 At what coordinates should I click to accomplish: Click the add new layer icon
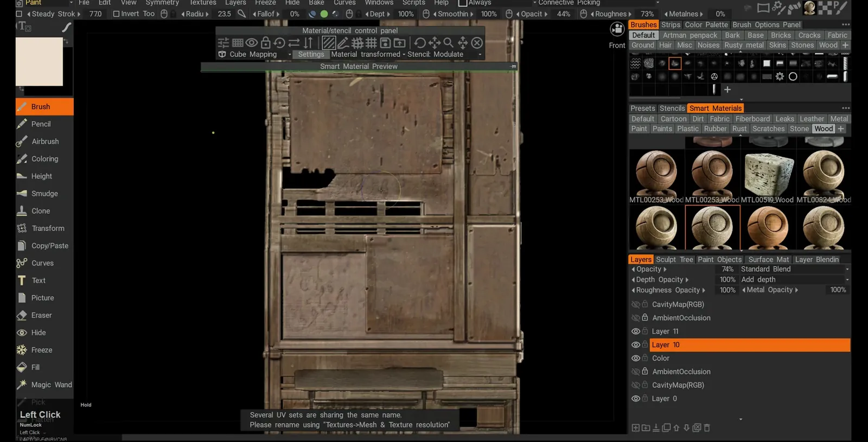point(635,428)
